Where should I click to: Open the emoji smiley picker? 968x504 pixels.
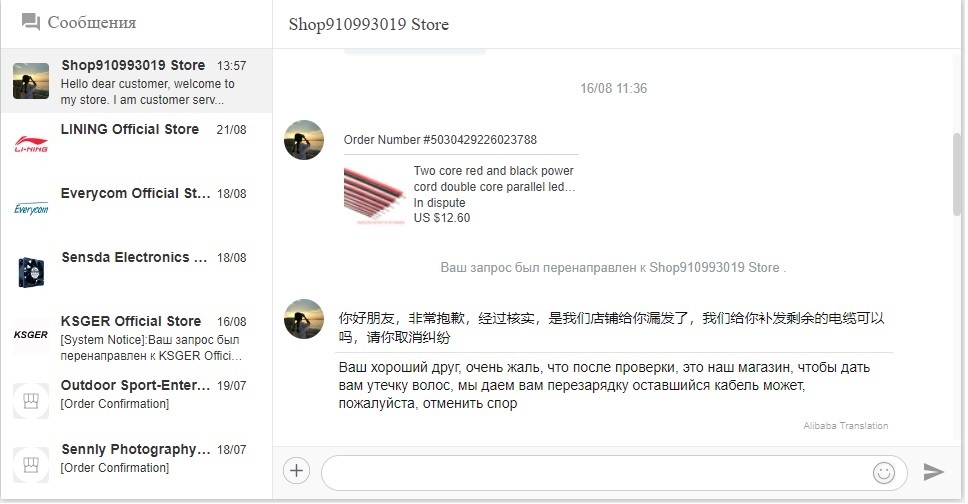[x=883, y=472]
